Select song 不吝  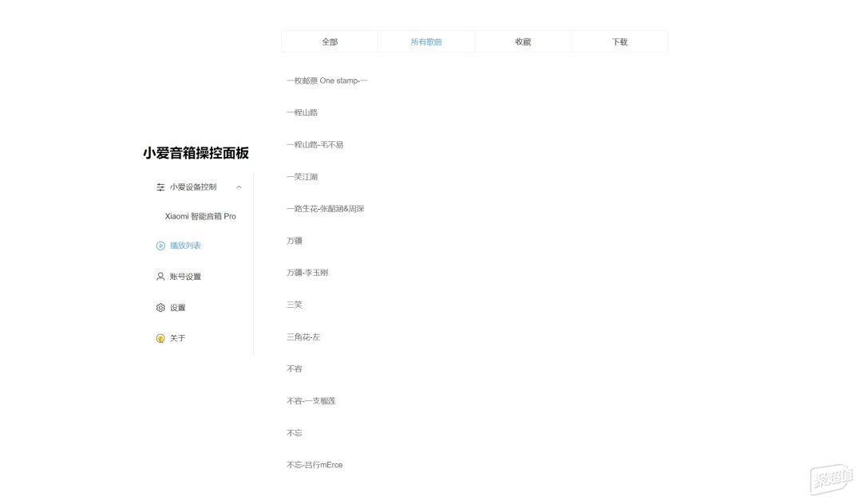tap(294, 369)
